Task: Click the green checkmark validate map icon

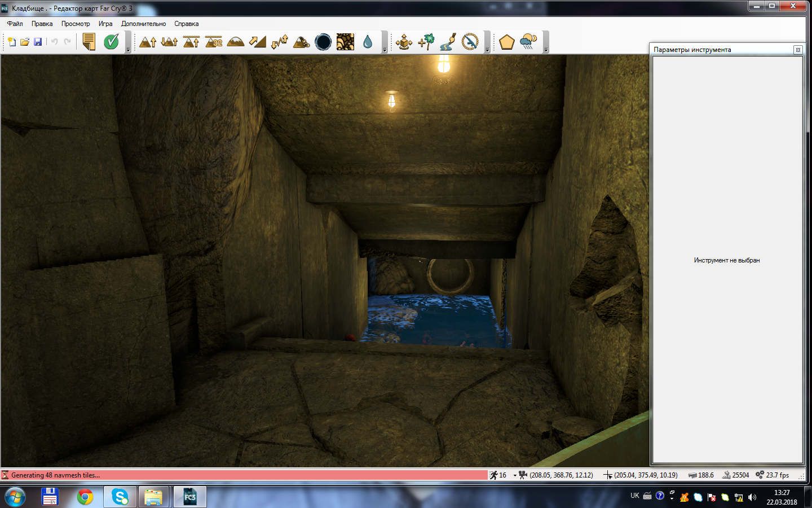Action: click(111, 42)
